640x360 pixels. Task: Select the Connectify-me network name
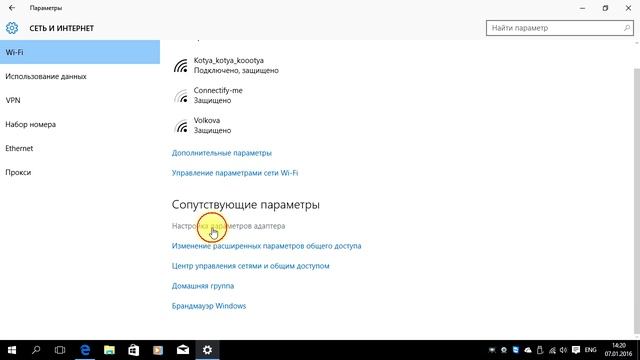pos(218,91)
